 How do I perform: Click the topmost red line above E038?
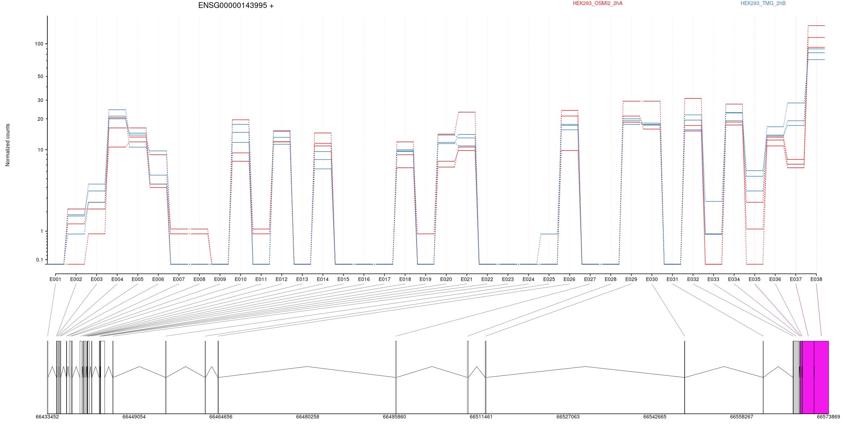(x=816, y=26)
